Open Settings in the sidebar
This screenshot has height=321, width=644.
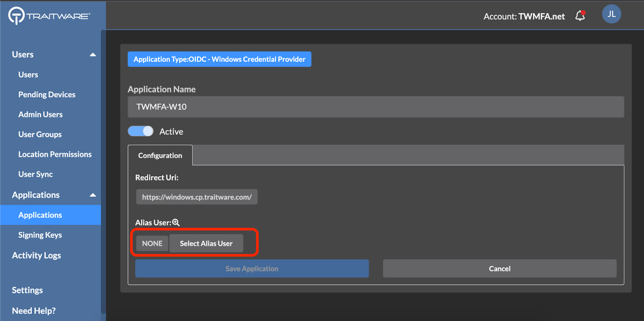(27, 290)
